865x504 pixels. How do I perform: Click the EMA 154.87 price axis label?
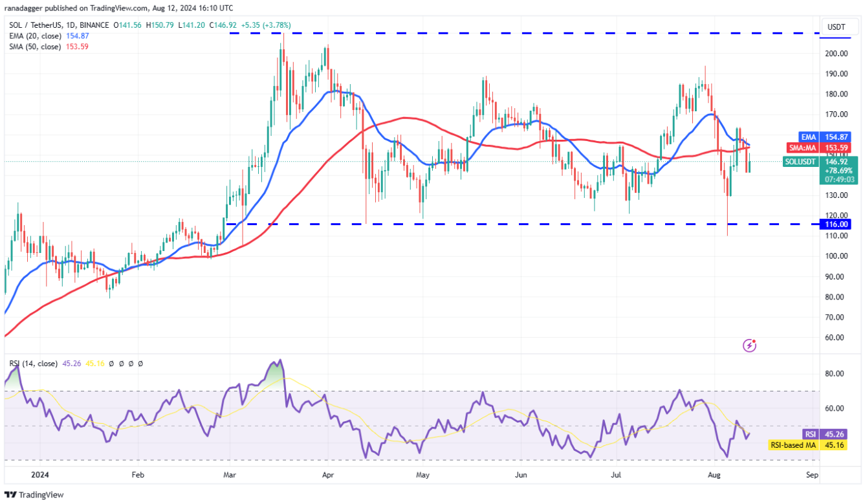tap(824, 137)
